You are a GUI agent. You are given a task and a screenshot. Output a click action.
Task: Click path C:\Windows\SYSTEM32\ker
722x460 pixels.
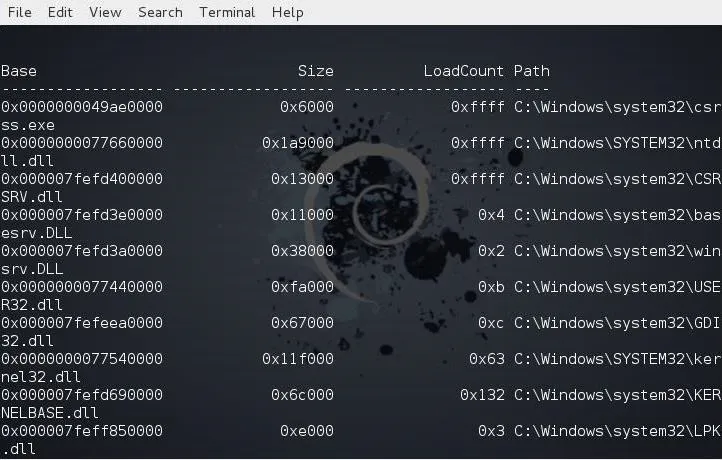coord(617,359)
